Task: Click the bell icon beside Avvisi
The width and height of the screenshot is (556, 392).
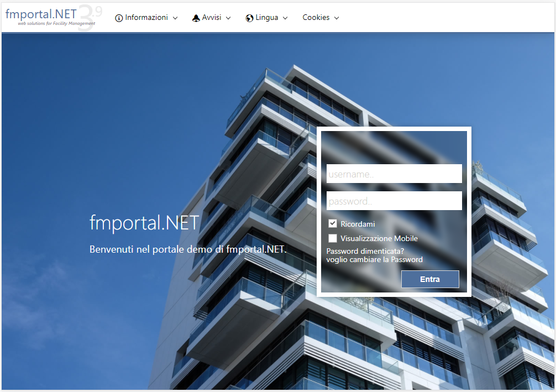Action: click(196, 18)
